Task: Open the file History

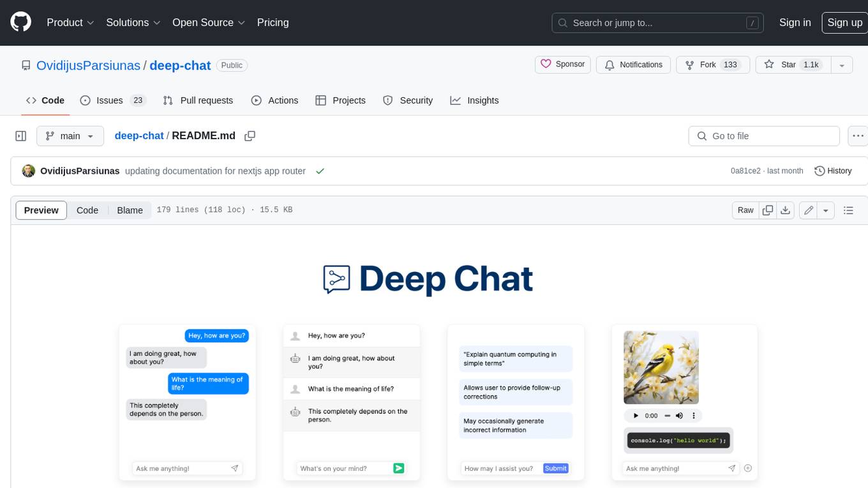Action: pyautogui.click(x=833, y=171)
